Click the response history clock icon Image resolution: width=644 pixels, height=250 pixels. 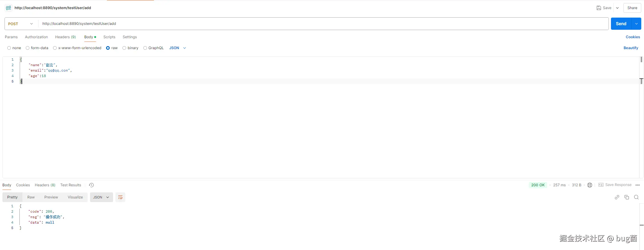(91, 185)
